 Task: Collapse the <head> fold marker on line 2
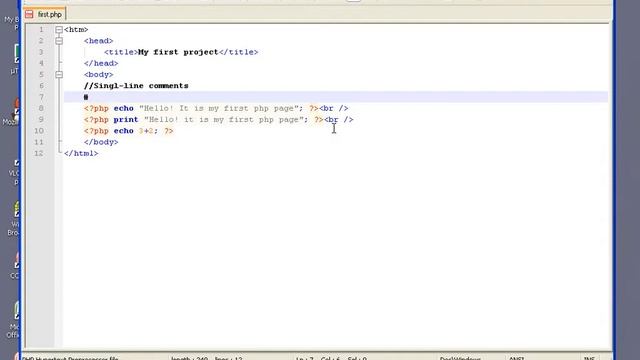coord(59,41)
